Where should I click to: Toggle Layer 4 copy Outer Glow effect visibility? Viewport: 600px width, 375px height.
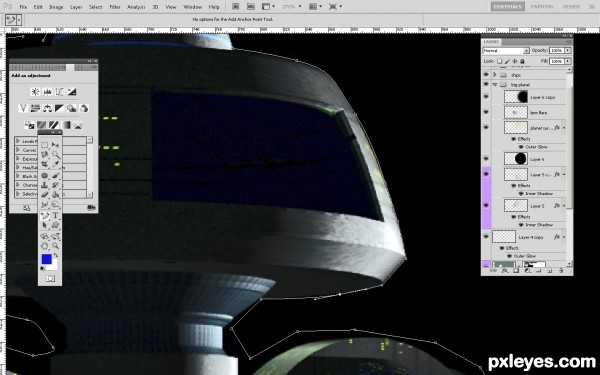click(510, 256)
